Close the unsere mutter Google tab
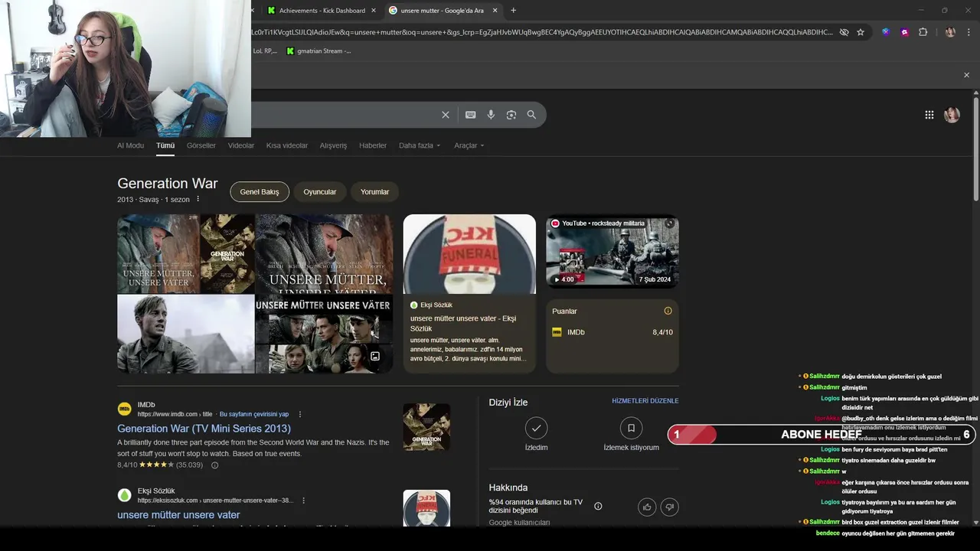 (495, 11)
